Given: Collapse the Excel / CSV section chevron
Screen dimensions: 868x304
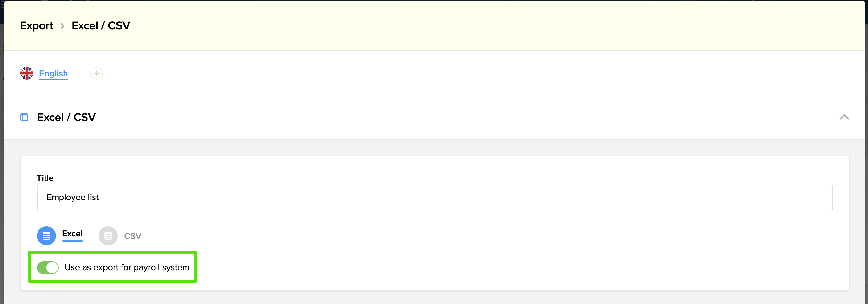Looking at the screenshot, I should tap(844, 117).
